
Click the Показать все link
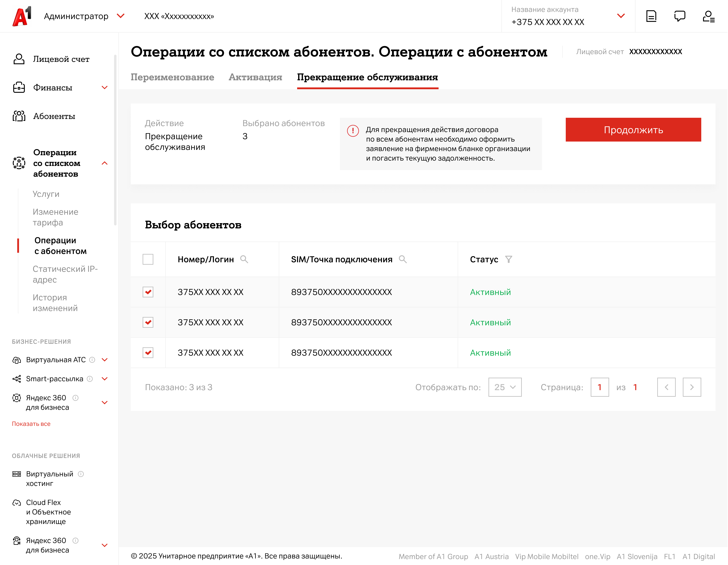31,424
